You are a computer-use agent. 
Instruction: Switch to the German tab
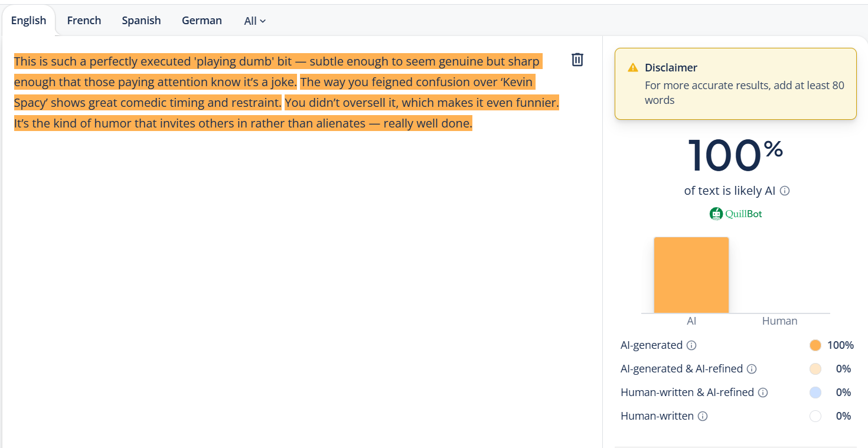point(202,21)
